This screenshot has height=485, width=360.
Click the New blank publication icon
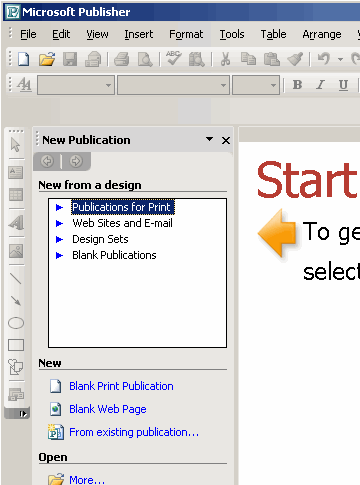[x=23, y=59]
